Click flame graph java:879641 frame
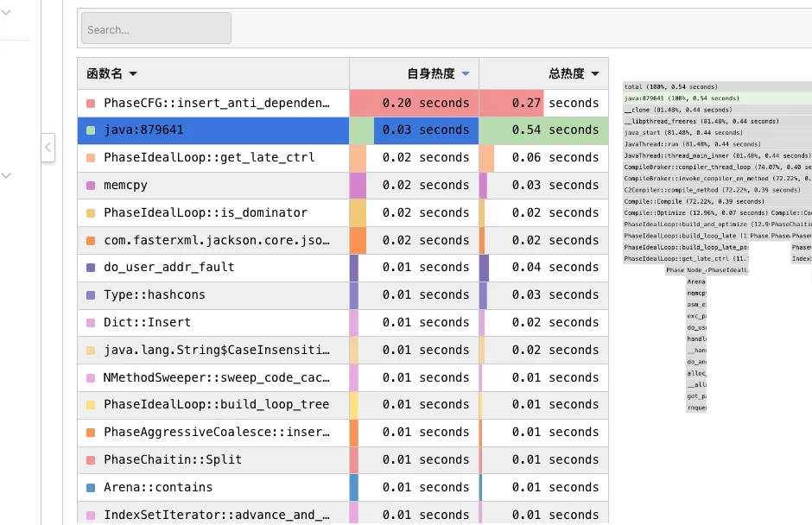Image resolution: width=812 pixels, height=525 pixels. pyautogui.click(x=717, y=98)
